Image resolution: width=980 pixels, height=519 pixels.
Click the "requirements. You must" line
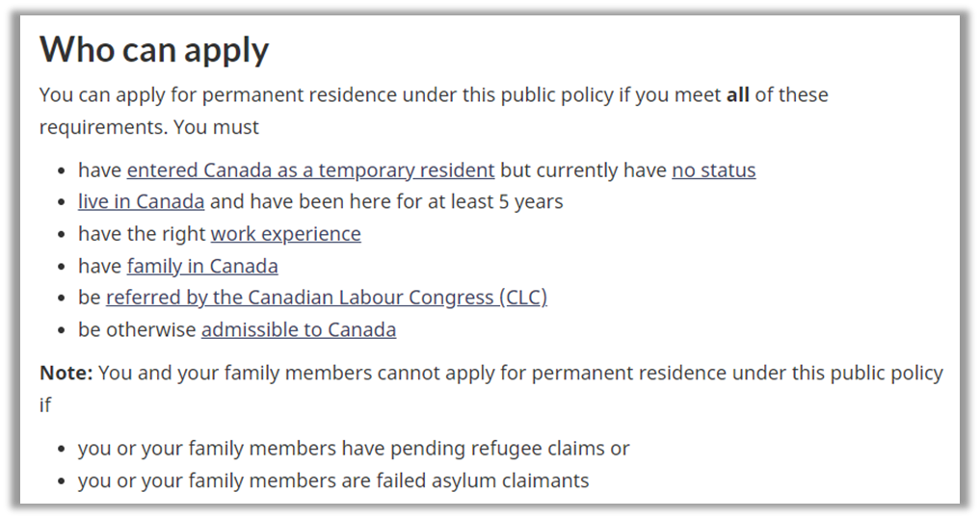tap(149, 127)
